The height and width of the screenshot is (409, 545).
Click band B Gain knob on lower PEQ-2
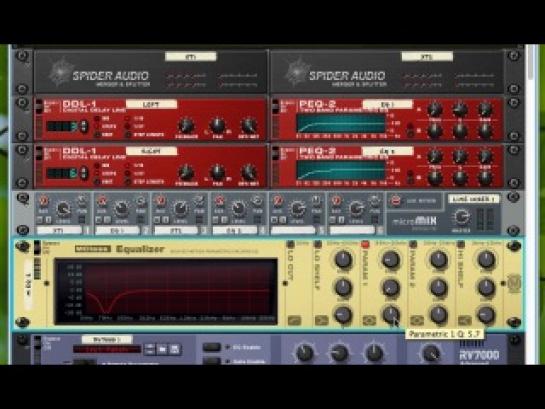pos(485,178)
